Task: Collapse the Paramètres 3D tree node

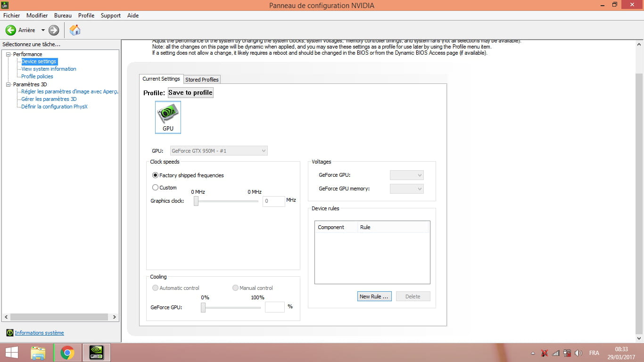Action: click(x=8, y=84)
